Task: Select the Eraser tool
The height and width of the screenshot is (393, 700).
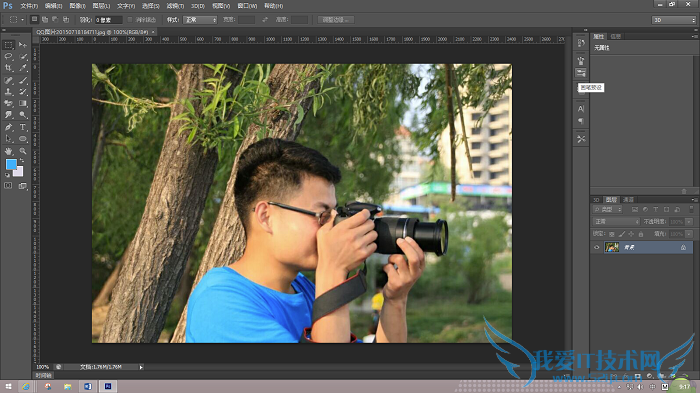Action: point(8,103)
